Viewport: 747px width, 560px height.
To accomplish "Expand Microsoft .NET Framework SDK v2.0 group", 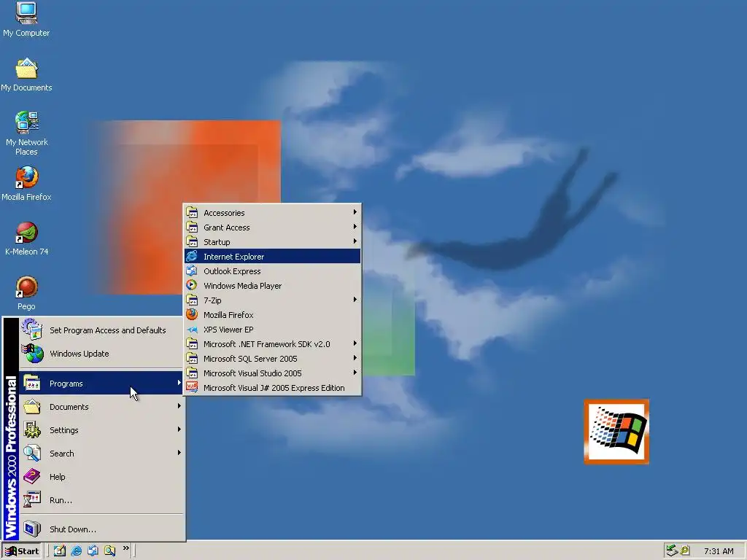I will point(272,344).
